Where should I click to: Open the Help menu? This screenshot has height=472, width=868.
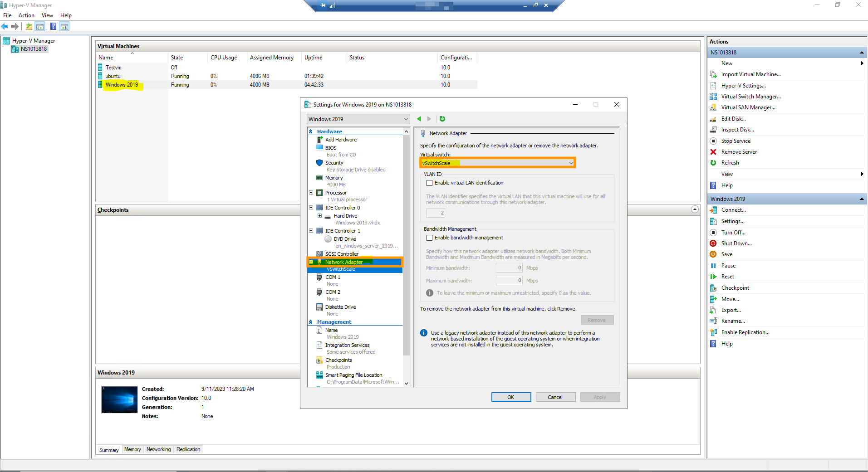(66, 15)
